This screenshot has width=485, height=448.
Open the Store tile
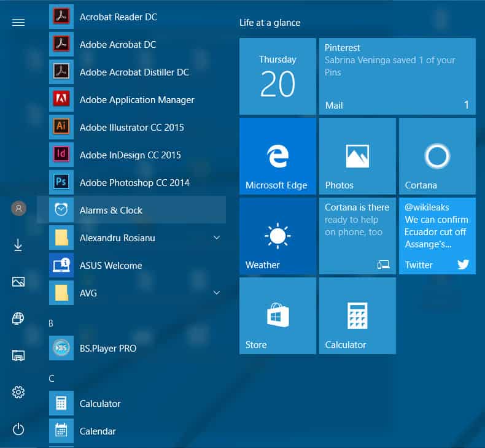tap(277, 315)
